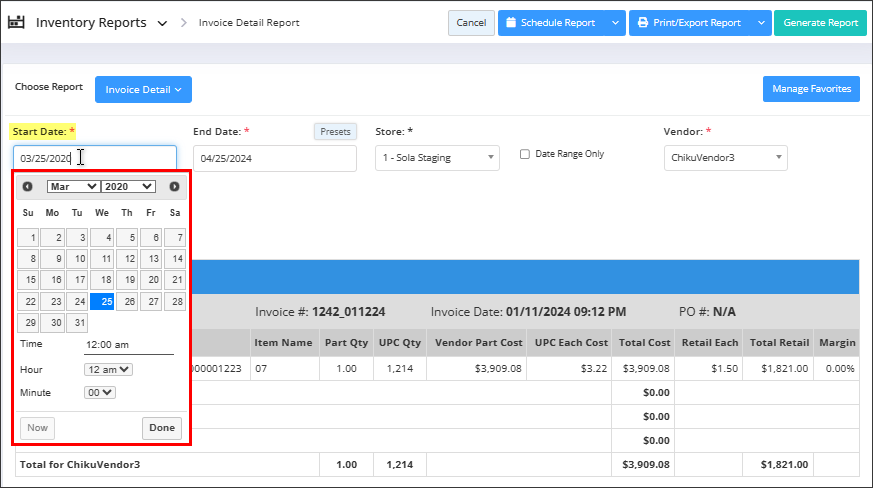Click the End Date input field
The height and width of the screenshot is (488, 873).
pyautogui.click(x=274, y=158)
